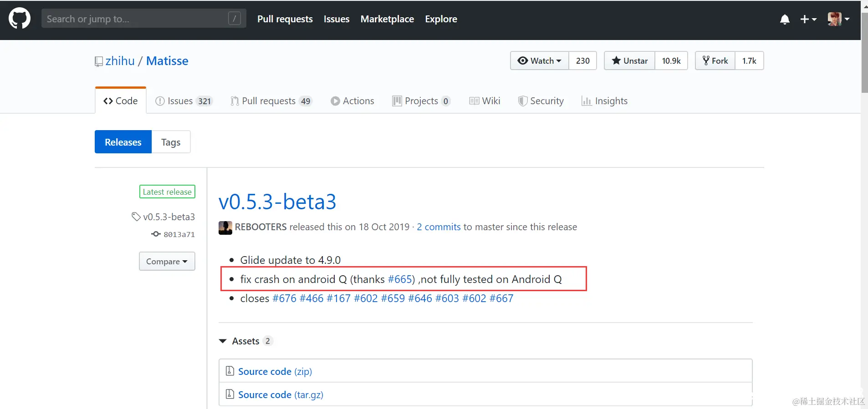Select the Releases button
868x409 pixels.
click(123, 142)
